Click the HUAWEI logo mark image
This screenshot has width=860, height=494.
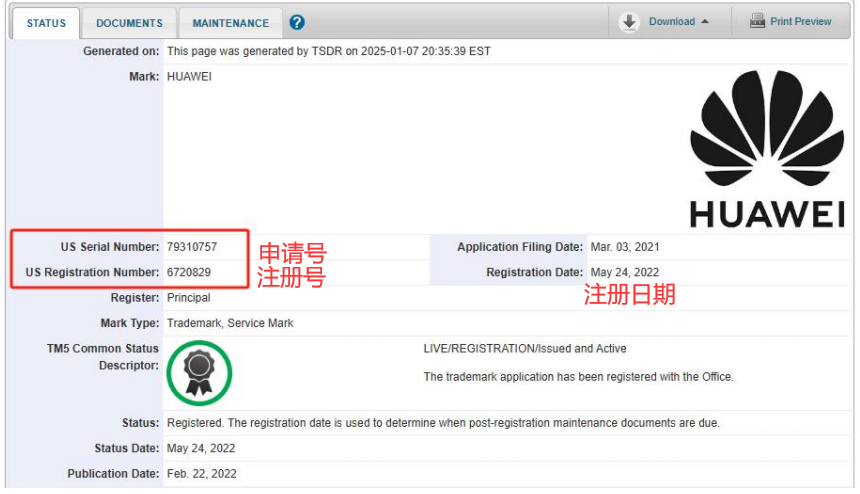coord(767,149)
